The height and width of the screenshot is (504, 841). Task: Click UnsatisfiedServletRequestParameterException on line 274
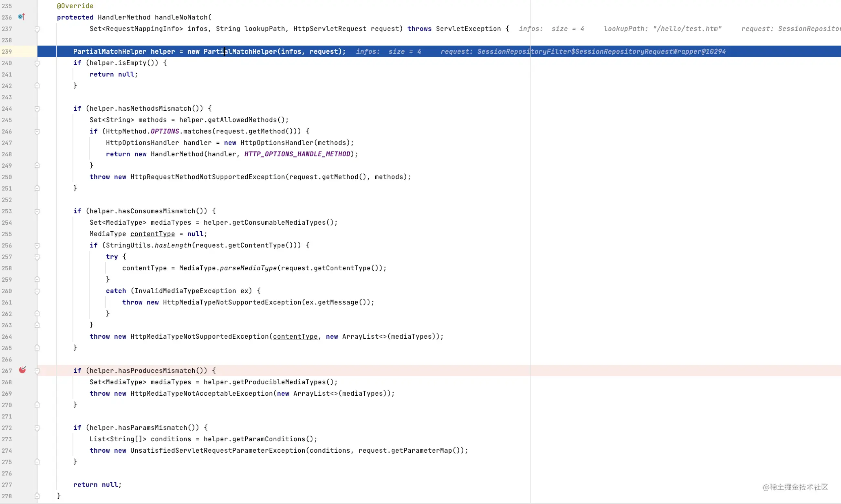pos(218,450)
